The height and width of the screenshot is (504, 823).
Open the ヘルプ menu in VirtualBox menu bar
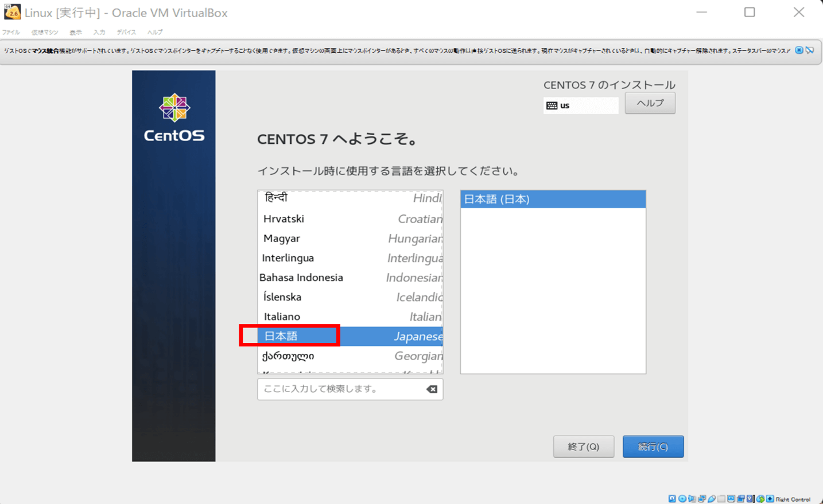(155, 32)
